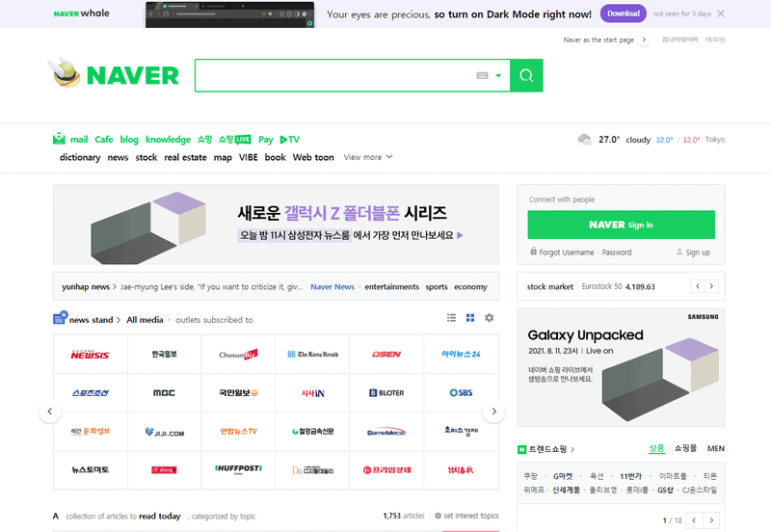Go to the next shopping page
The width and height of the screenshot is (771, 532).
[711, 519]
